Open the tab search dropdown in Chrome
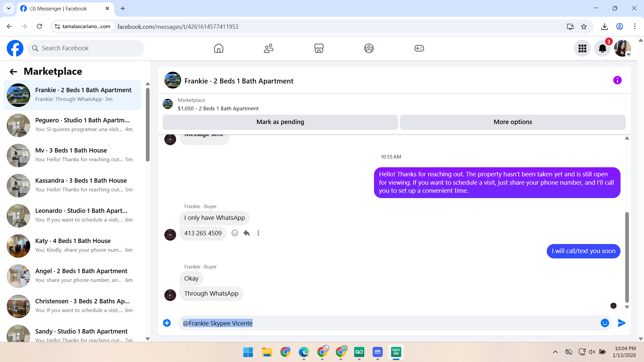 tap(8, 8)
